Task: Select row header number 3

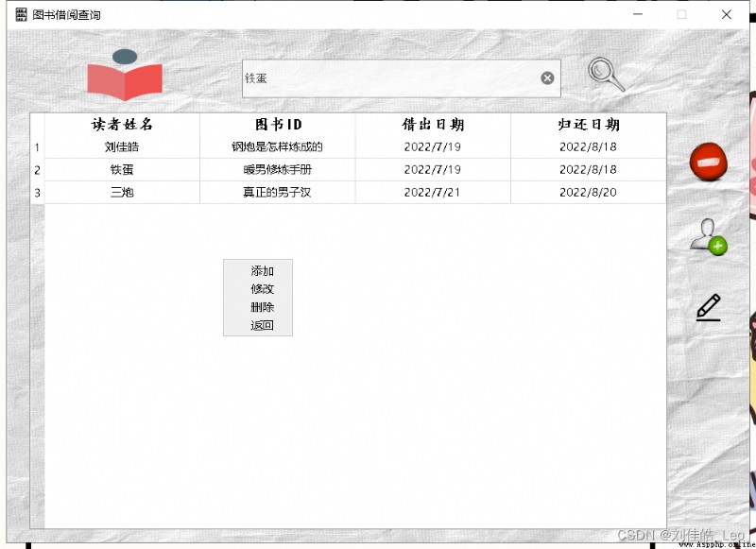Action: click(x=37, y=193)
